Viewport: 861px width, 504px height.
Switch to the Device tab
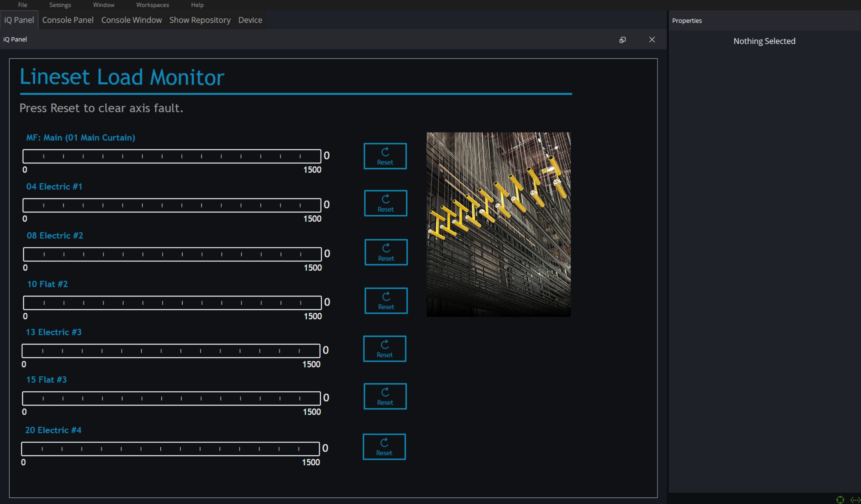250,20
